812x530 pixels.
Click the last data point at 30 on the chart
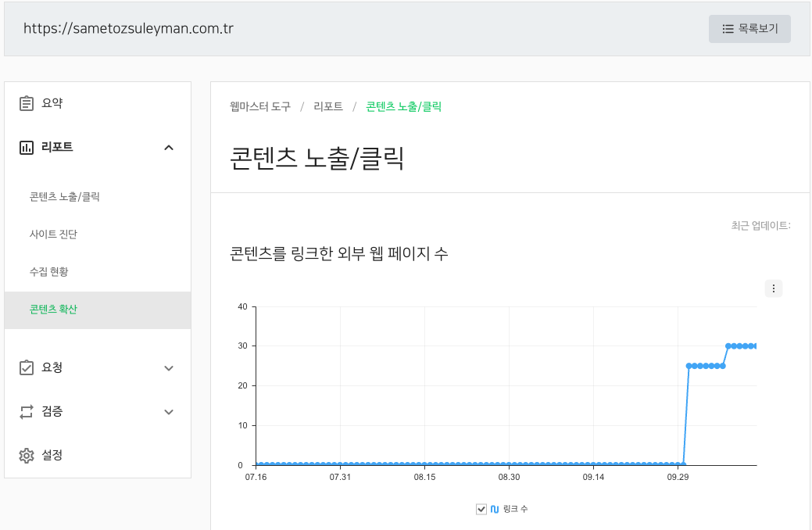756,346
